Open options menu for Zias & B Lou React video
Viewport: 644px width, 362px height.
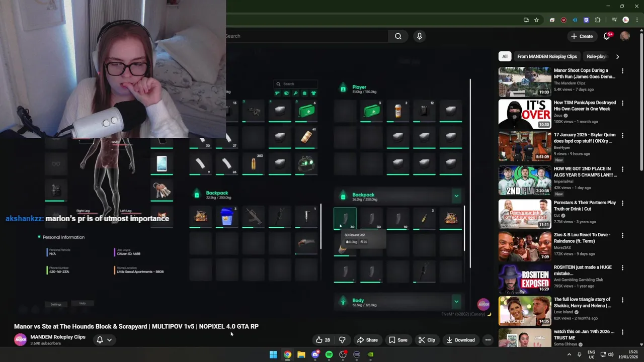point(622,235)
